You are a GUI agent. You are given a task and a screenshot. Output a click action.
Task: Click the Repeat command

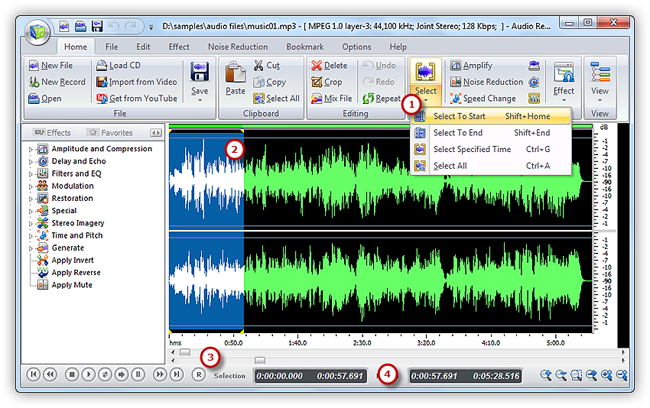click(381, 99)
